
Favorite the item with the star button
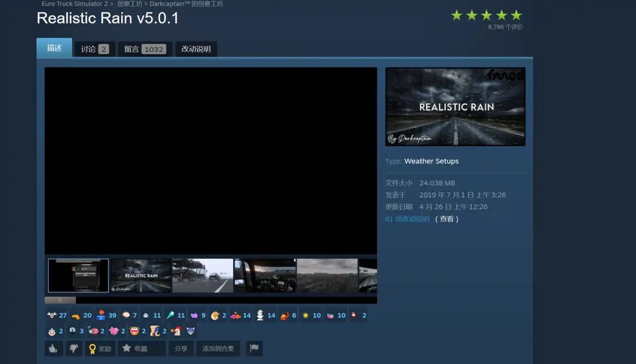click(141, 349)
